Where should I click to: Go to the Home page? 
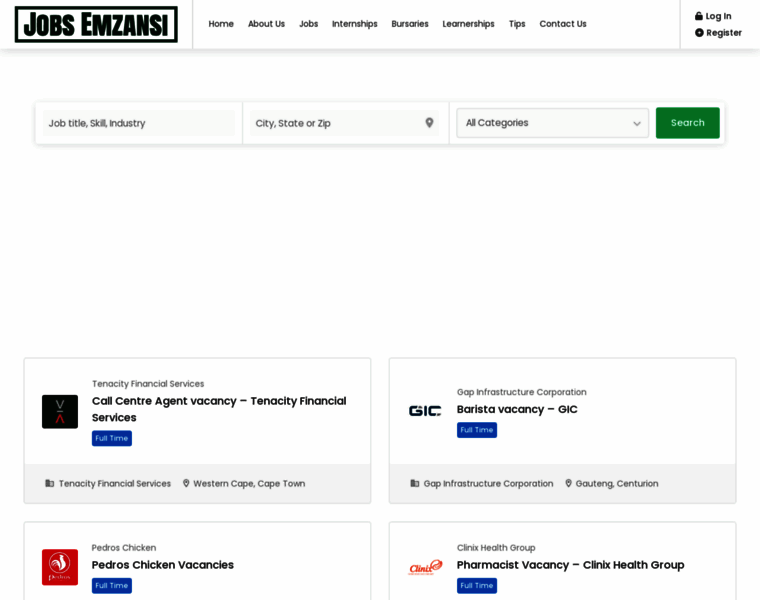point(221,24)
